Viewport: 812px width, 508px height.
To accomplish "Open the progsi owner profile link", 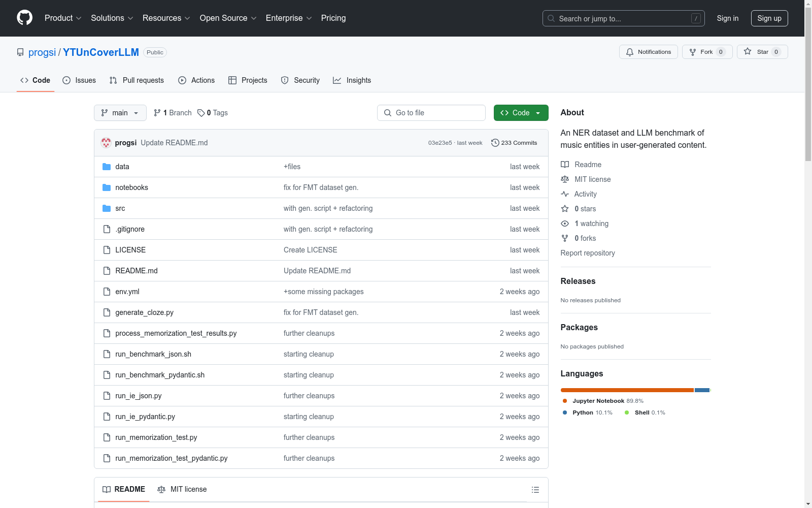I will 42,52.
